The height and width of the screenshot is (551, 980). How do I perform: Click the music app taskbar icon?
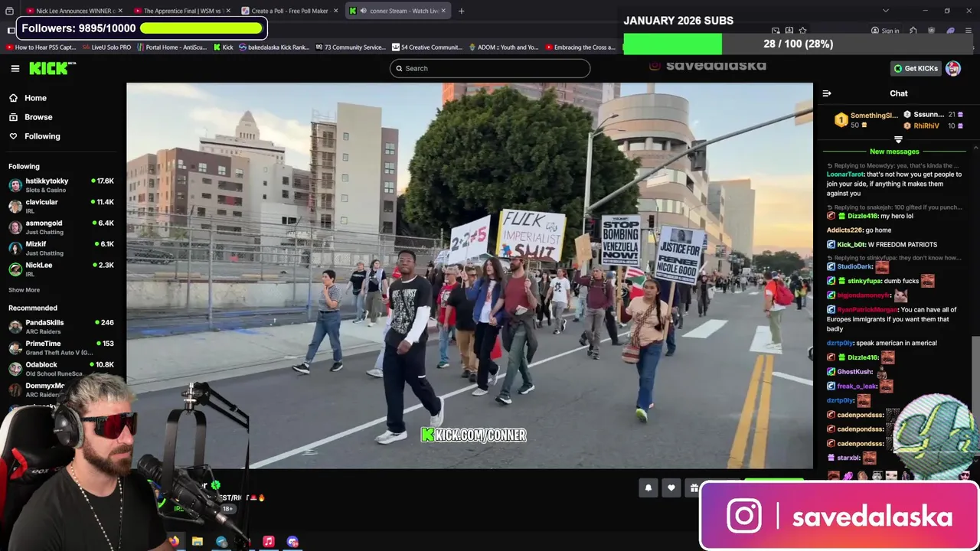(x=269, y=541)
